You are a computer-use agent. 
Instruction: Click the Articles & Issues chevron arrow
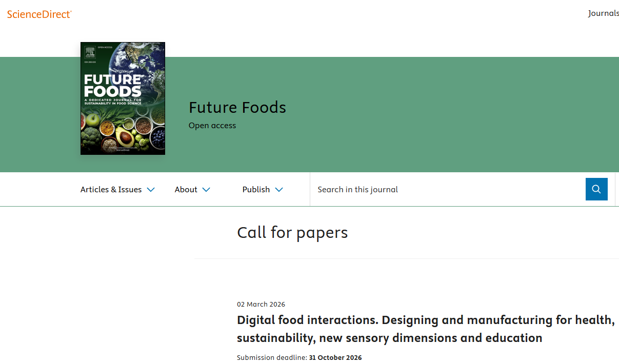tap(150, 189)
